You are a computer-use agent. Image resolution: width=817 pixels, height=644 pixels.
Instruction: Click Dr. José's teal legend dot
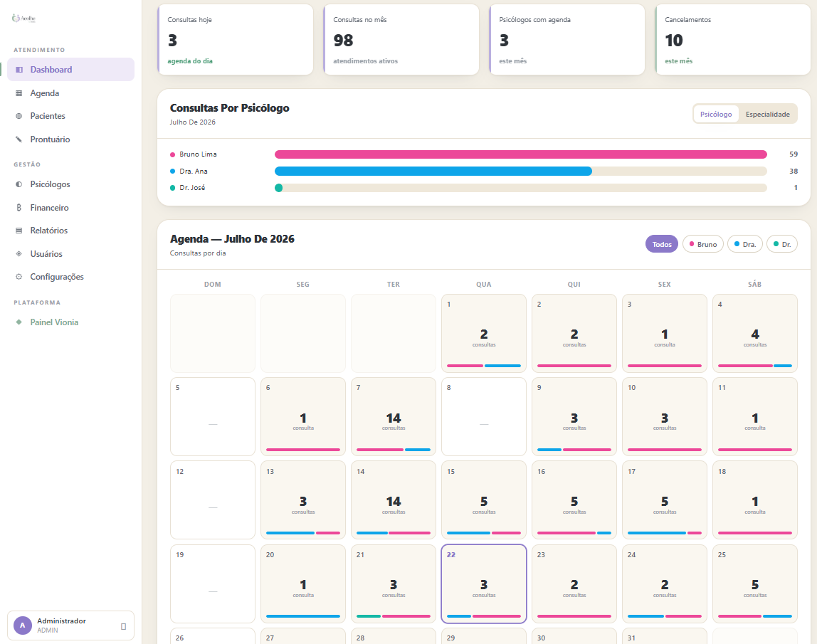[172, 188]
